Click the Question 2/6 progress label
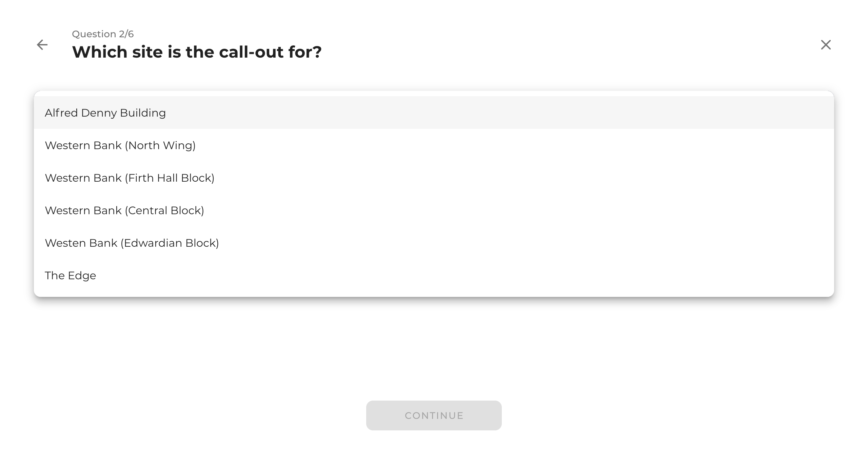Screen dimensions: 868x467 tap(103, 34)
